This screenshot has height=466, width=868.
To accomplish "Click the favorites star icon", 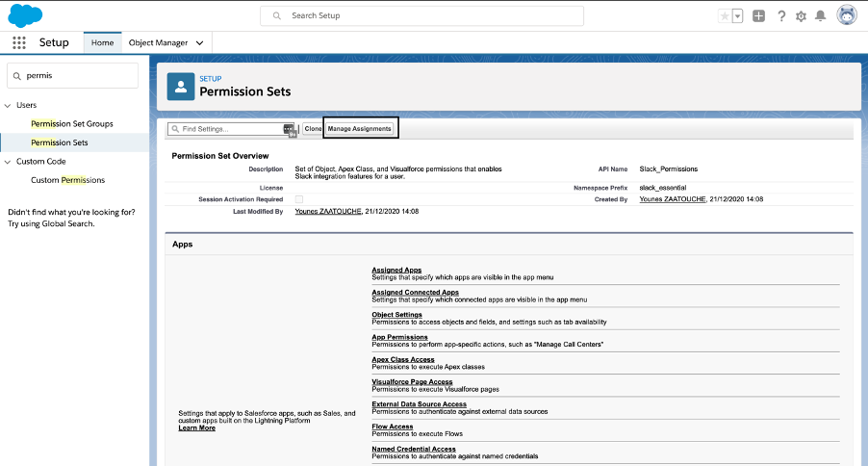I will coord(724,16).
